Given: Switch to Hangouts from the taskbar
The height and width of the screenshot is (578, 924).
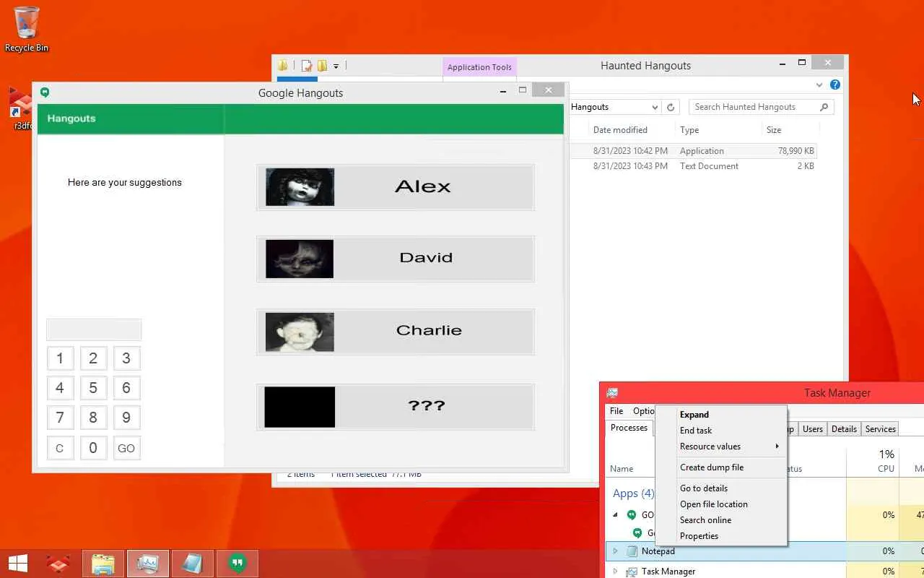Looking at the screenshot, I should (x=237, y=564).
